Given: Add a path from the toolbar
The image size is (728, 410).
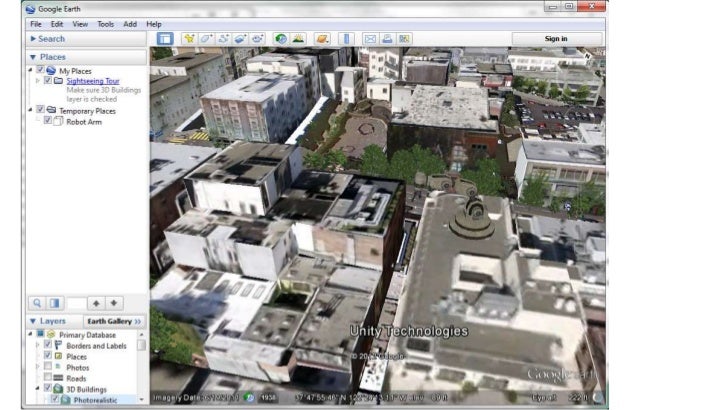Looking at the screenshot, I should [x=224, y=39].
